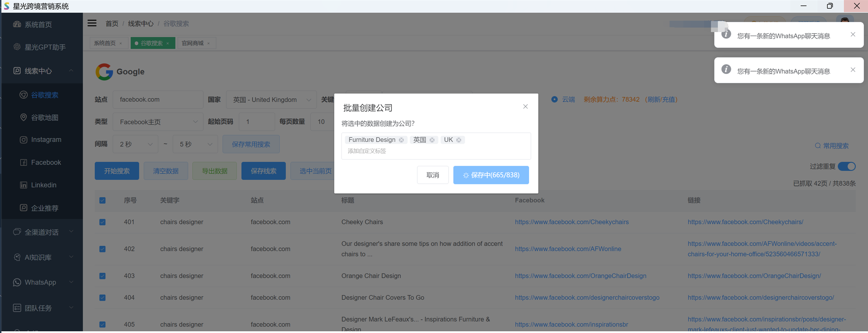
Task: Uncheck row 403 Orange Chair Design
Action: [x=103, y=276]
